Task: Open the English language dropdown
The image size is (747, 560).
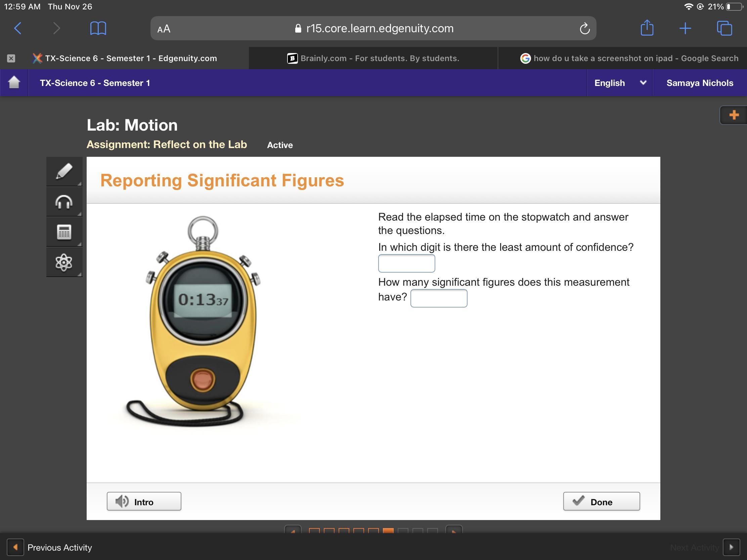Action: tap(619, 83)
